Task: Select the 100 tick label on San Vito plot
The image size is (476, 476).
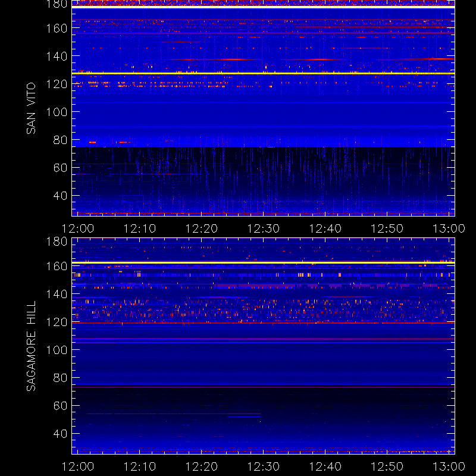Action: 57,112
